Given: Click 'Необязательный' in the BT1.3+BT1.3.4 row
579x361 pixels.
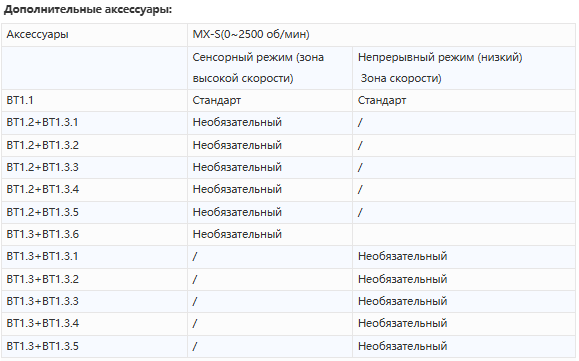Looking at the screenshot, I should [x=402, y=324].
